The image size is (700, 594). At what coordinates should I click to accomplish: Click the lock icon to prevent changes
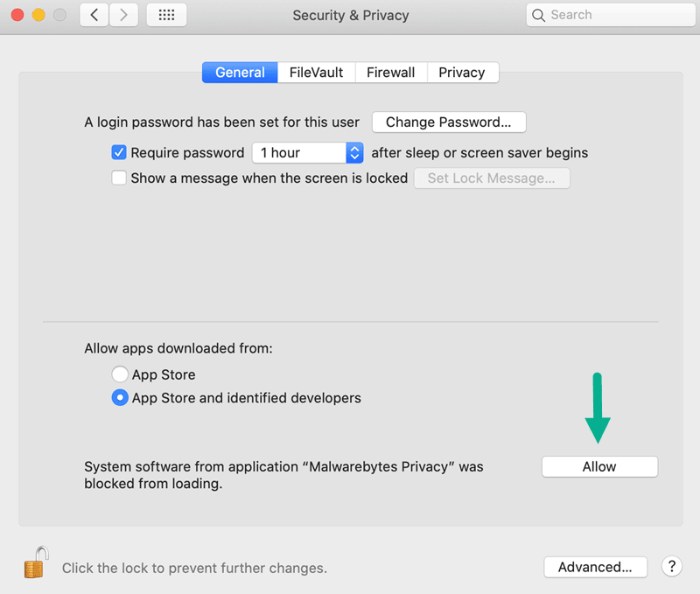tap(34, 563)
